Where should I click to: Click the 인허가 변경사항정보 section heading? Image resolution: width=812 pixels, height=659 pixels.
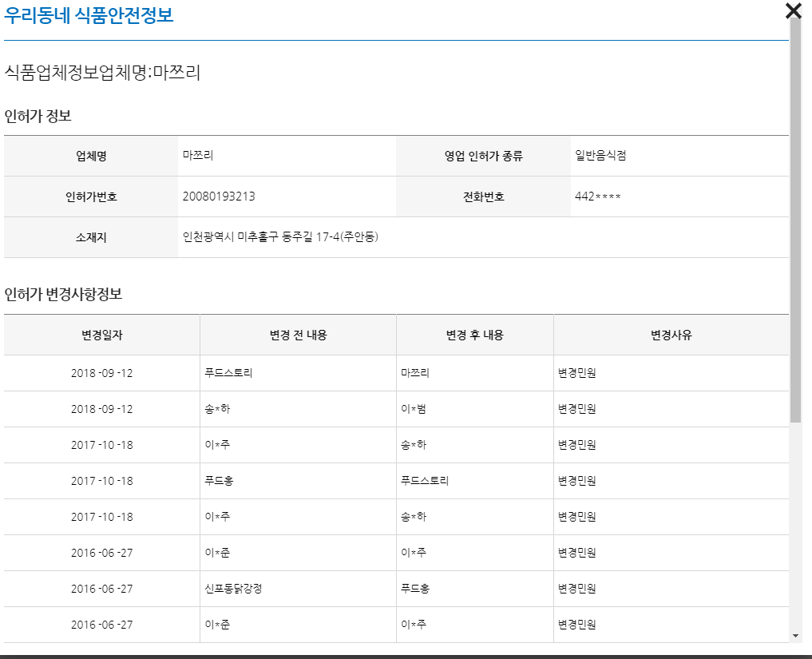63,294
